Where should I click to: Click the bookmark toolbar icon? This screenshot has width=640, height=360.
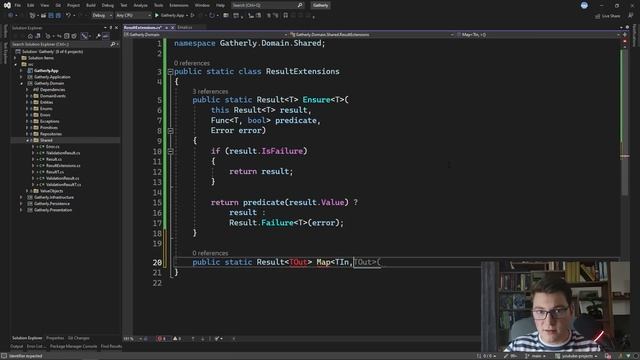coord(286,16)
